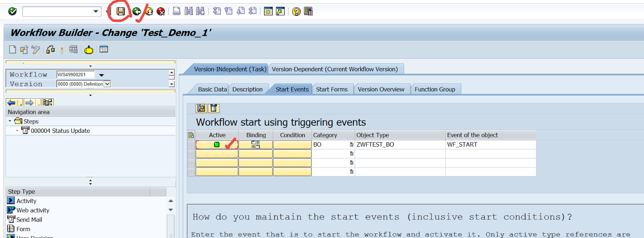This screenshot has width=644, height=238.
Task: Open the Binding for the WF_START event
Action: pos(256,145)
